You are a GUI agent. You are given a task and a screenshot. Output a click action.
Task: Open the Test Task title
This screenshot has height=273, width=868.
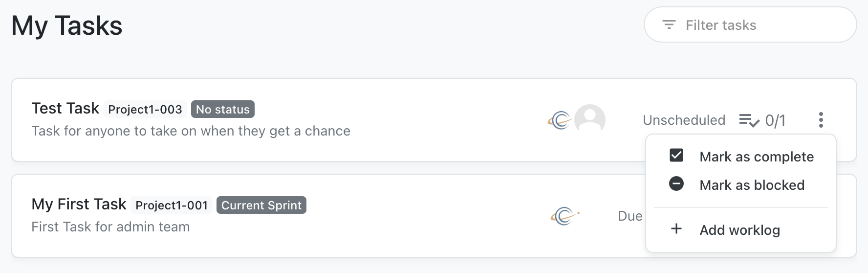[x=65, y=108]
